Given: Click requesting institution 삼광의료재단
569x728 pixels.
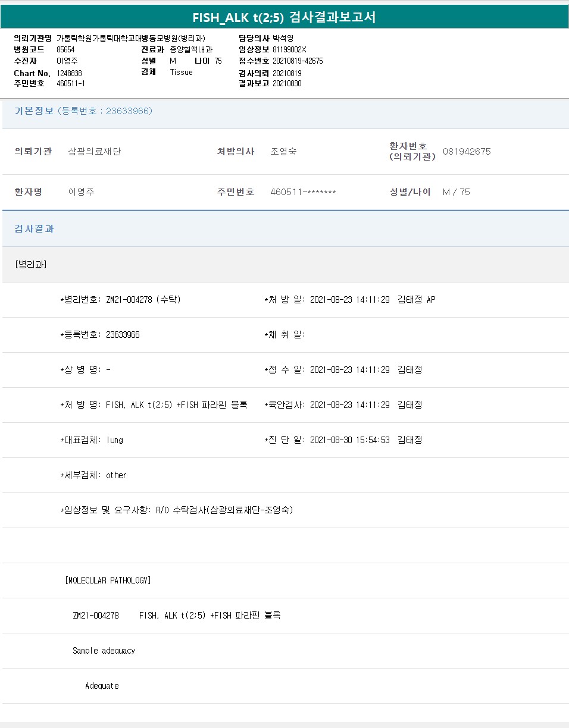Looking at the screenshot, I should point(95,151).
